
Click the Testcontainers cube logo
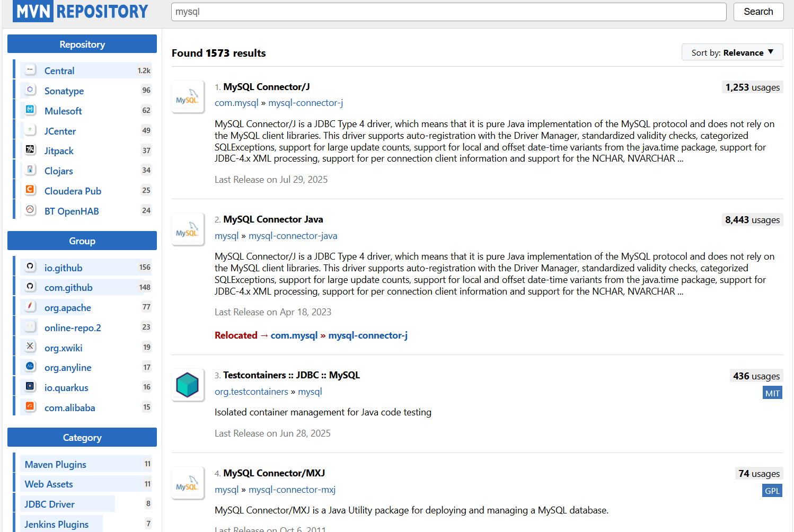188,385
